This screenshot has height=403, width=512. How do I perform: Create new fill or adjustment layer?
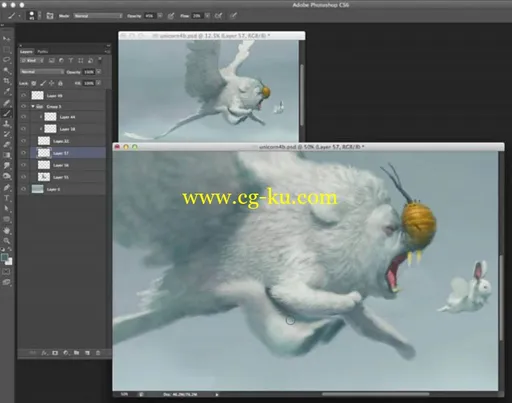point(66,353)
